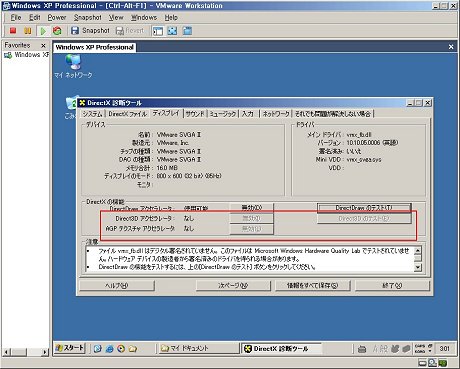Click the マイ ネットワーク desktop icon

coord(73,67)
